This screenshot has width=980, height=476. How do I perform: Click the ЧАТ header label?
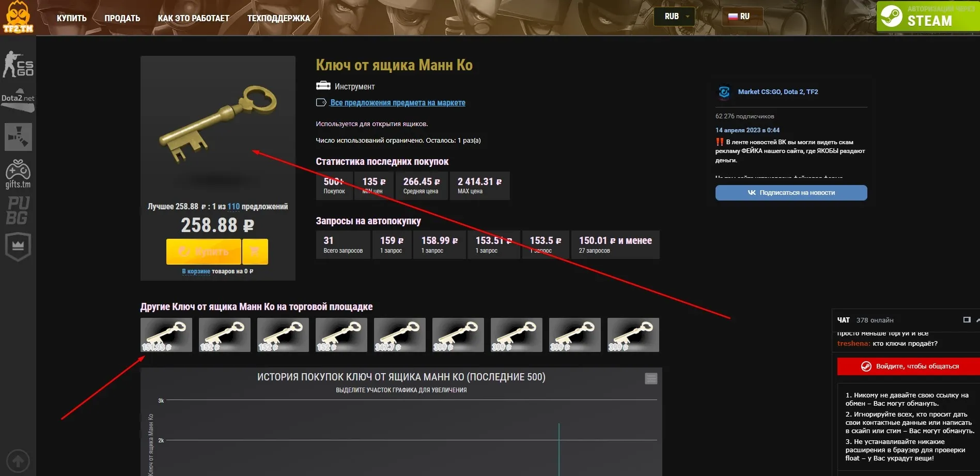(843, 320)
